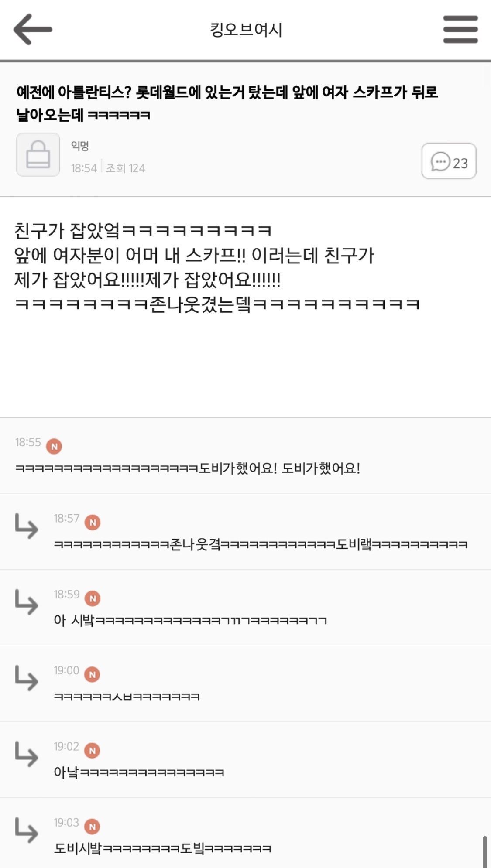The height and width of the screenshot is (868, 491).
Task: Tap reply arrow beside 18:57 comment
Action: (26, 526)
